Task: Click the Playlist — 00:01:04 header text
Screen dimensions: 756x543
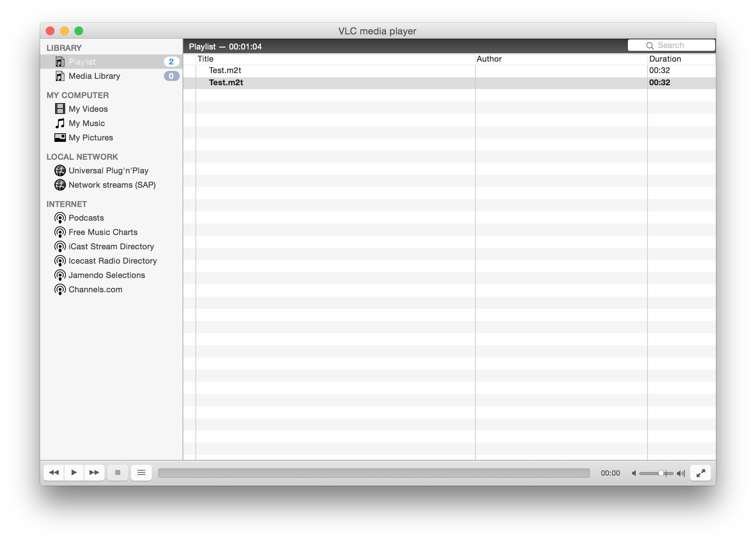Action: point(225,47)
